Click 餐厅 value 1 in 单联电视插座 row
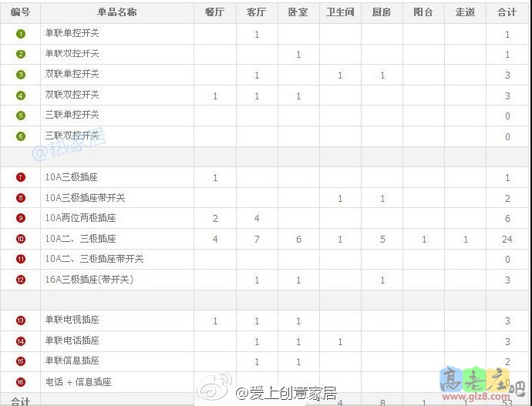The width and height of the screenshot is (532, 406). 215,321
